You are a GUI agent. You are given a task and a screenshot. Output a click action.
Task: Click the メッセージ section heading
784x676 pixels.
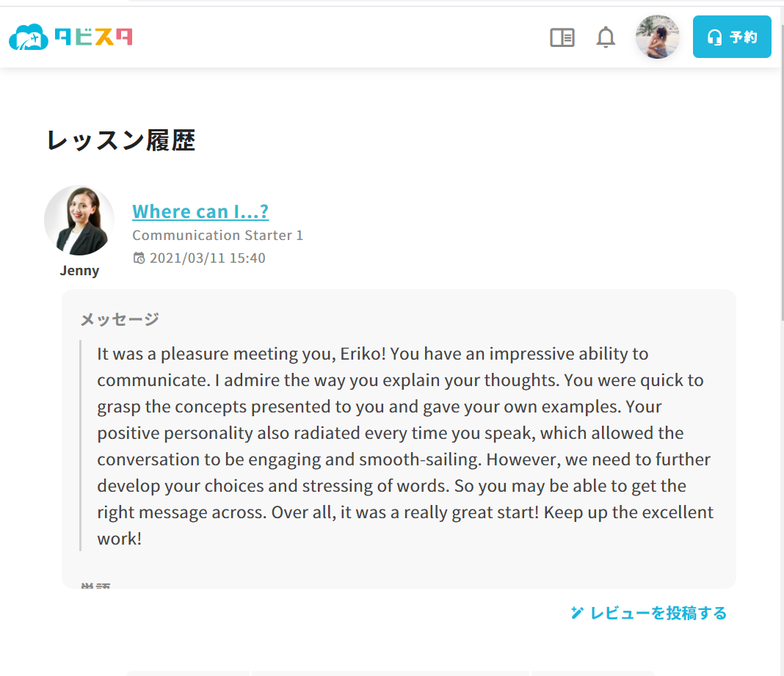(x=120, y=319)
